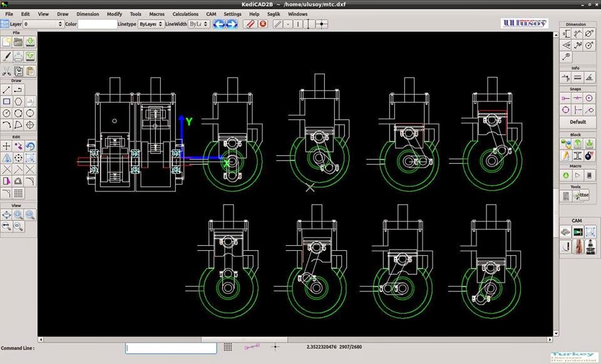Image resolution: width=601 pixels, height=364 pixels.
Task: Toggle tangent snap
Action: pos(589,110)
